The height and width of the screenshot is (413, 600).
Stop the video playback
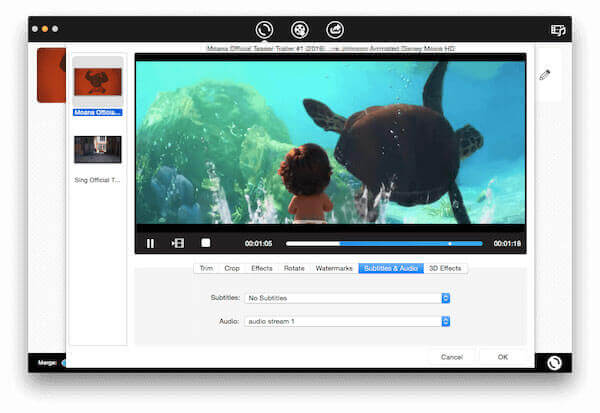pyautogui.click(x=206, y=243)
